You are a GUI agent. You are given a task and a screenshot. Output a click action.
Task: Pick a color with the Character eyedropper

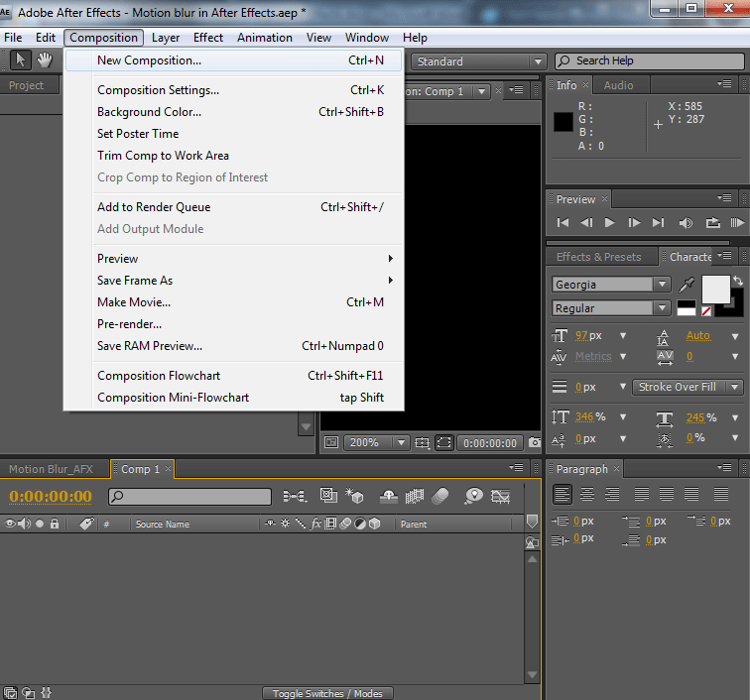click(687, 284)
